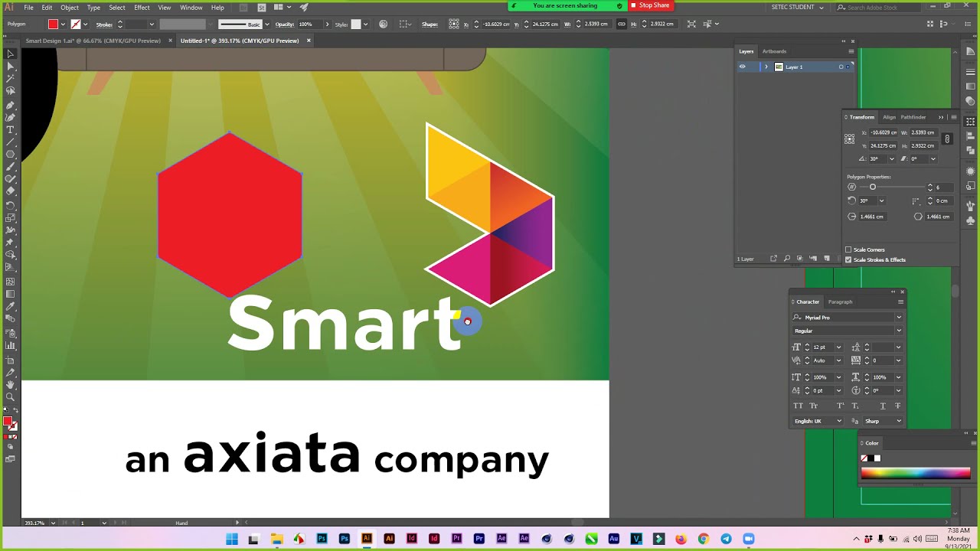This screenshot has height=551, width=980.
Task: Click the All Caps (TT) icon
Action: [799, 406]
